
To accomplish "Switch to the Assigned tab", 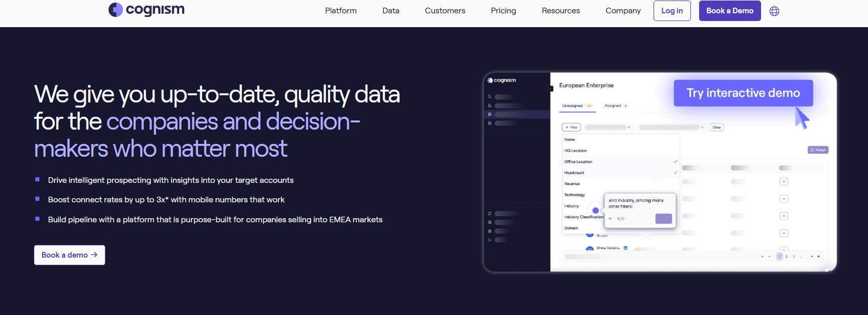I will 613,106.
